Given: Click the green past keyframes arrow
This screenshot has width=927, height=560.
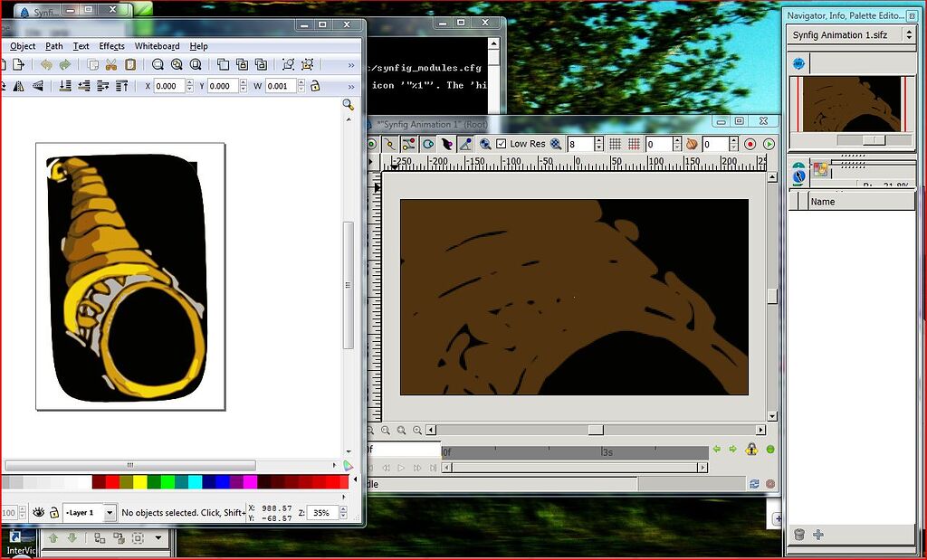Looking at the screenshot, I should click(717, 450).
